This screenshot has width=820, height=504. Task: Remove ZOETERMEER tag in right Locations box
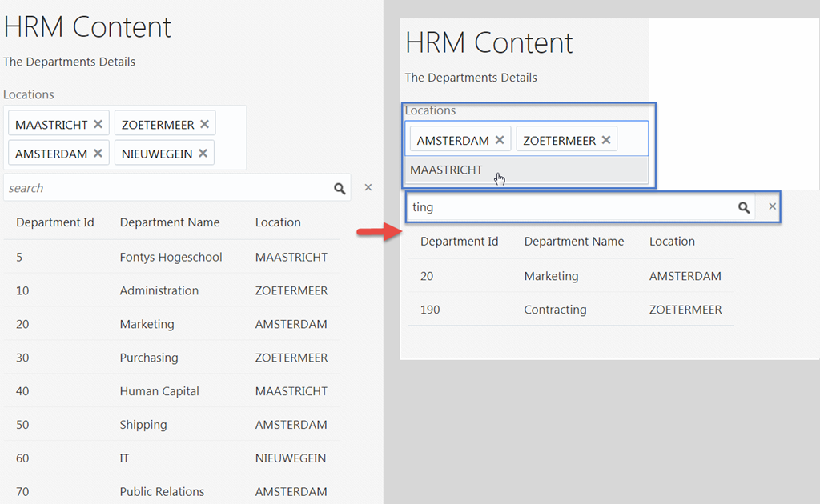pos(606,140)
